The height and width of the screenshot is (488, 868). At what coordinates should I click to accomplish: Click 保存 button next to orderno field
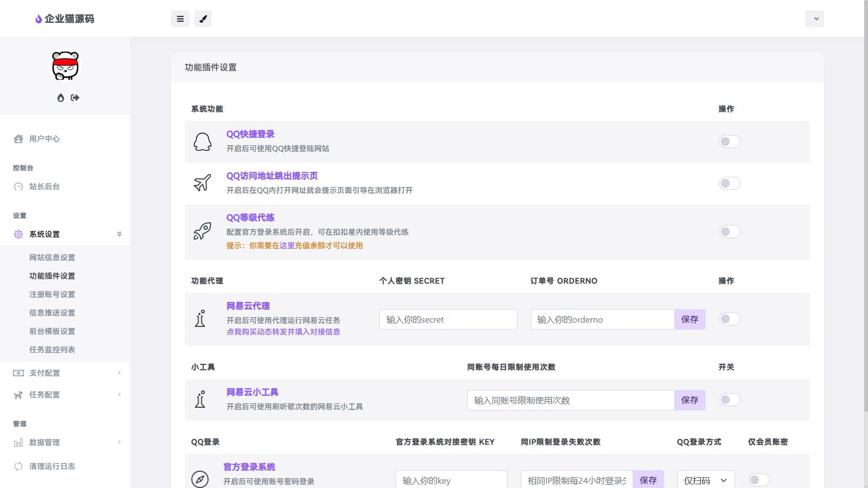coord(690,319)
